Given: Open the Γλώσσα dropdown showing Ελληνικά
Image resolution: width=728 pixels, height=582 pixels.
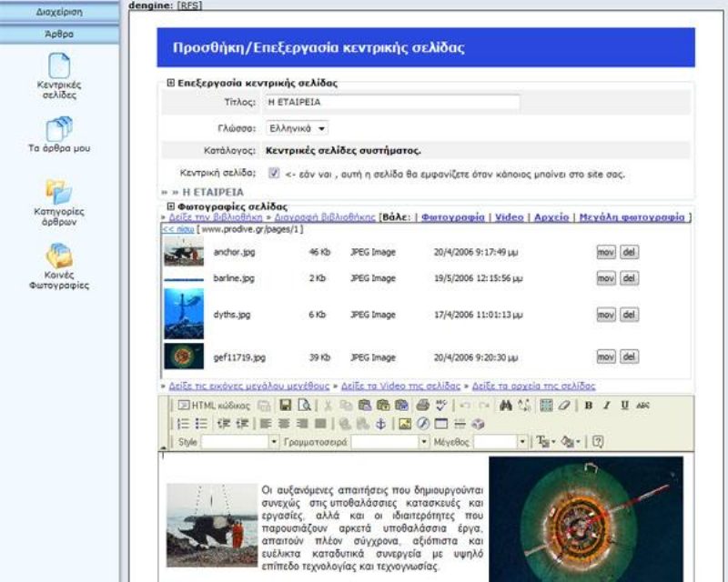Looking at the screenshot, I should [x=298, y=128].
